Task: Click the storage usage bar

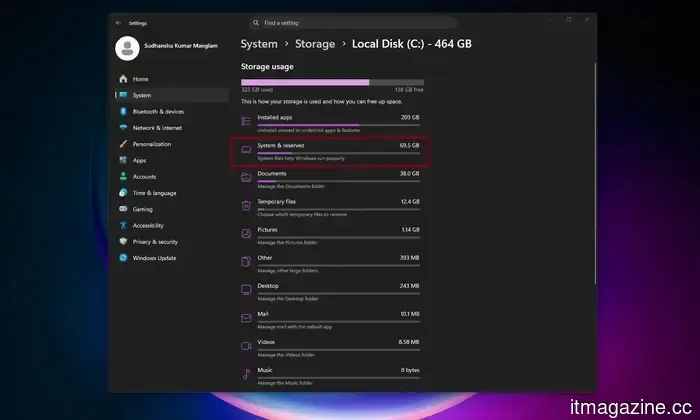Action: click(x=333, y=82)
